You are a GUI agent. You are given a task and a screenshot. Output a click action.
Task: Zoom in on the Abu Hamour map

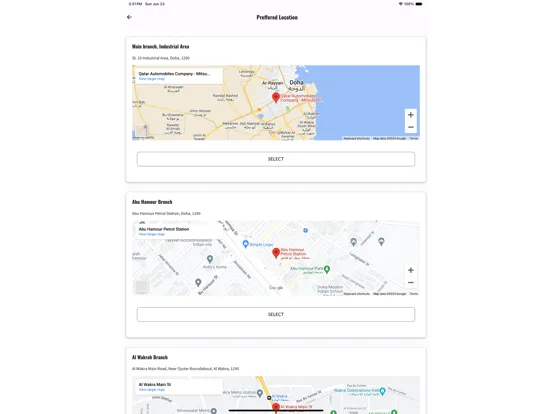tap(410, 270)
